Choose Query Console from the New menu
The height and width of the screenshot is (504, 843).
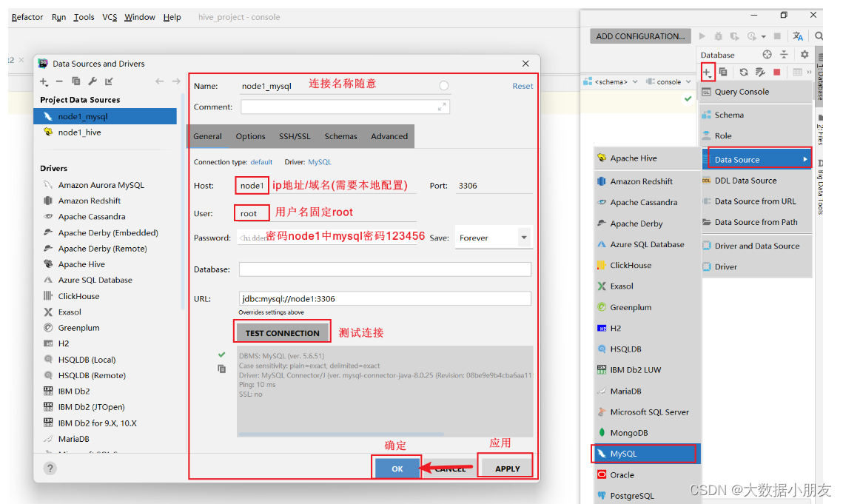pos(757,92)
